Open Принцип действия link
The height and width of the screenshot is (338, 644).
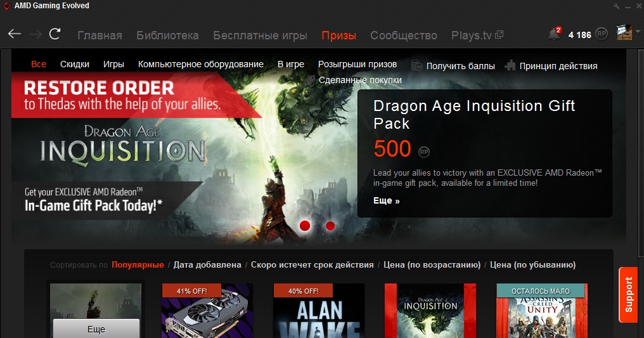coord(558,66)
